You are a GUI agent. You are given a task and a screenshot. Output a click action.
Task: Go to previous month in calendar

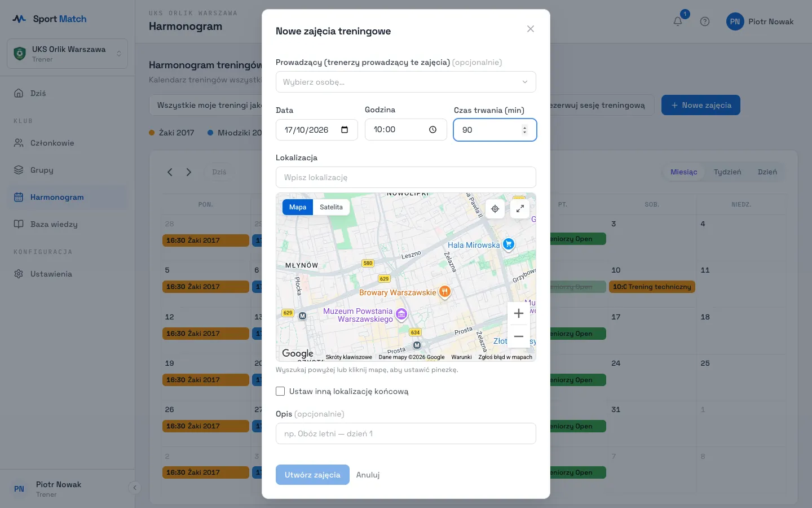170,172
